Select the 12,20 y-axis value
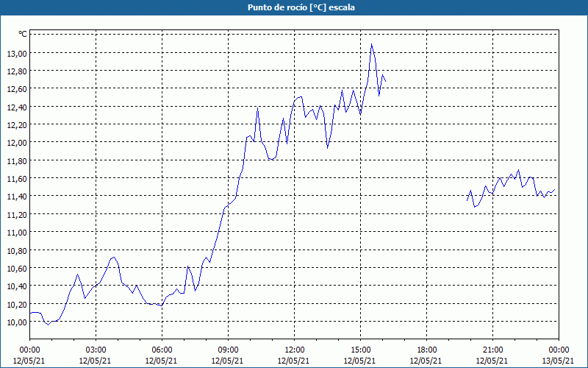588x368 pixels. (x=17, y=125)
